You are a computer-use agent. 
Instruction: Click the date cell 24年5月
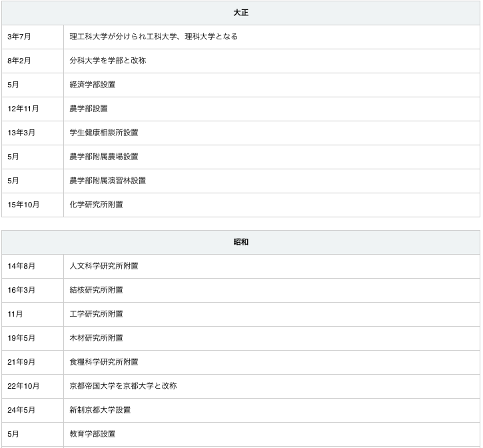click(x=33, y=411)
